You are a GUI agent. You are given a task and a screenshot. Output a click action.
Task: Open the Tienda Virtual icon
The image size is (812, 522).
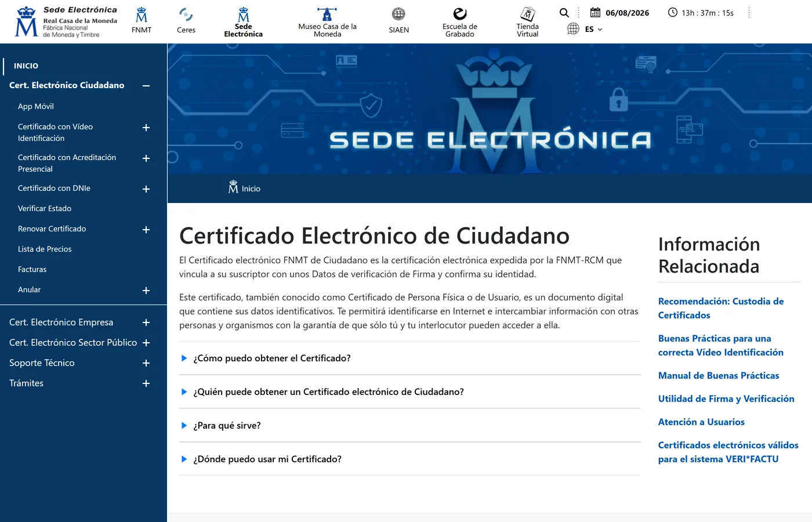click(528, 14)
